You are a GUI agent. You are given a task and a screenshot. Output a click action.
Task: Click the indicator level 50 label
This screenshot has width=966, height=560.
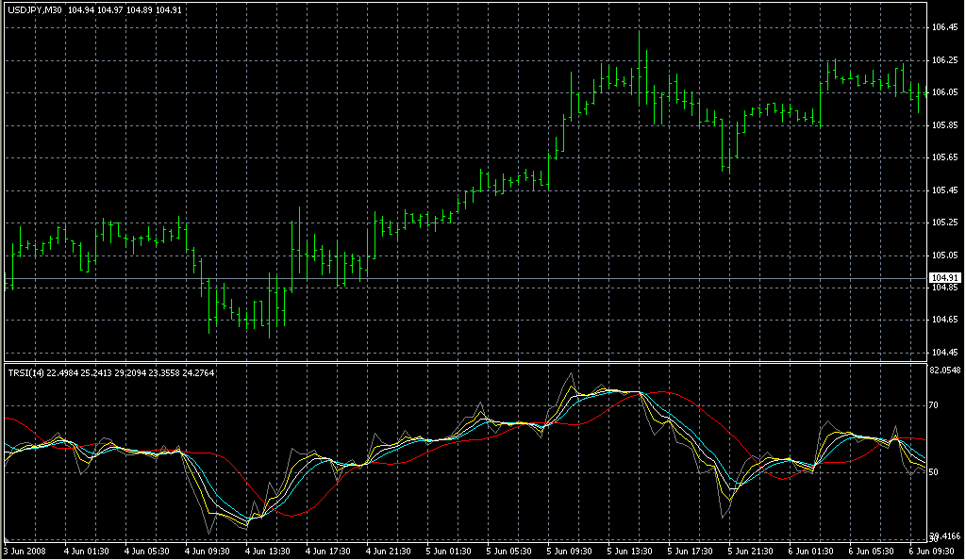933,472
